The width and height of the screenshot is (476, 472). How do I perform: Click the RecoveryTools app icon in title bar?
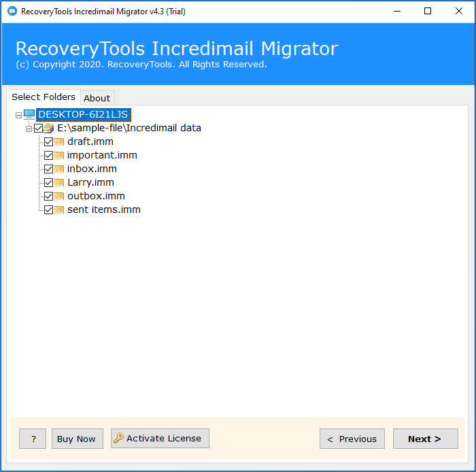pos(12,12)
